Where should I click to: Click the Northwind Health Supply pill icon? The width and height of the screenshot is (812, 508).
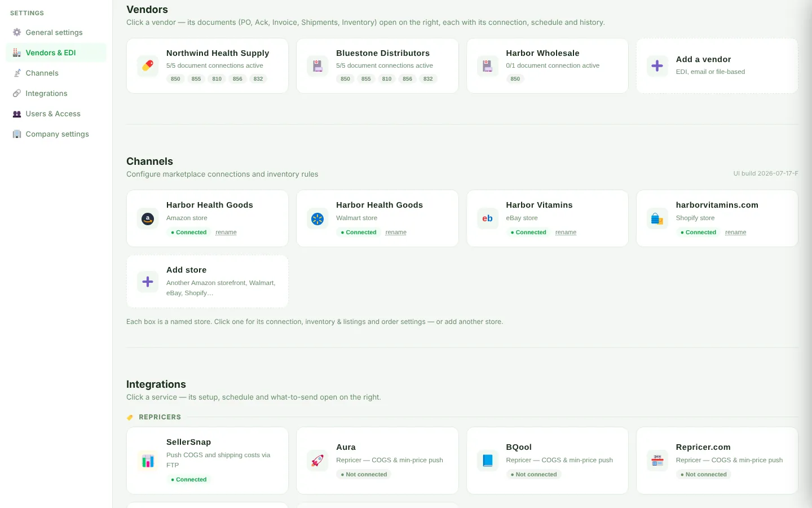point(148,66)
